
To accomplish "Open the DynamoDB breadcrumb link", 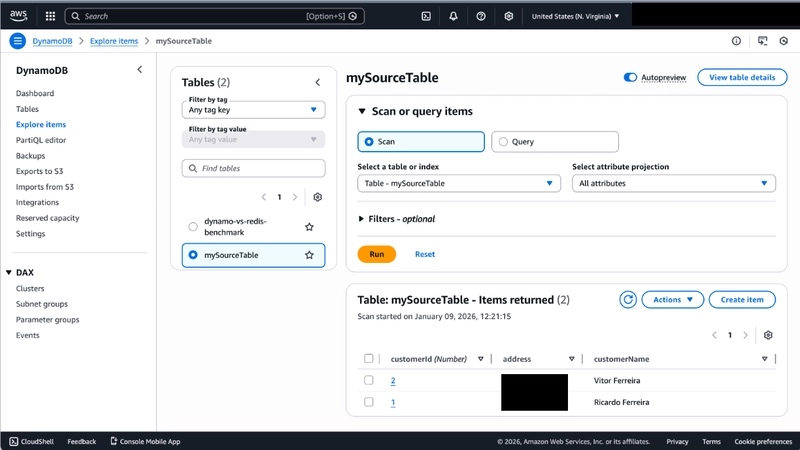I will coord(52,41).
